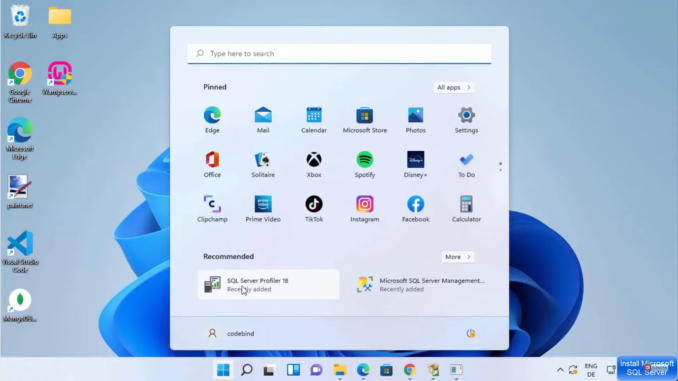678x381 pixels.
Task: Show hidden system tray icons chevron
Action: click(x=560, y=370)
